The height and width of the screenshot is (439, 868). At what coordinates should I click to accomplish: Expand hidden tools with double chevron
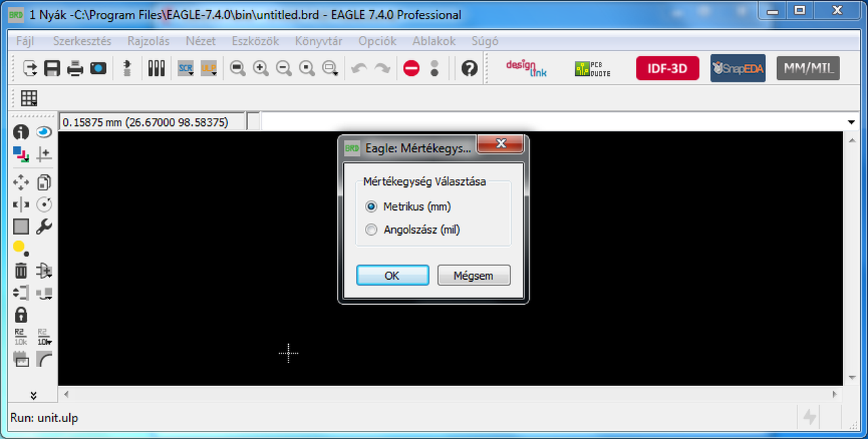(x=33, y=395)
